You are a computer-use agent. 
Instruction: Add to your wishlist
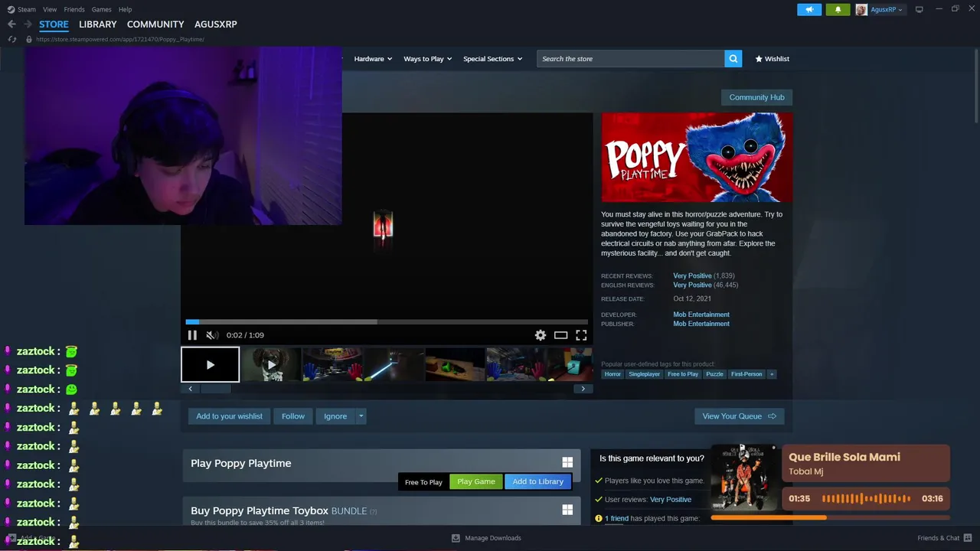tap(229, 416)
